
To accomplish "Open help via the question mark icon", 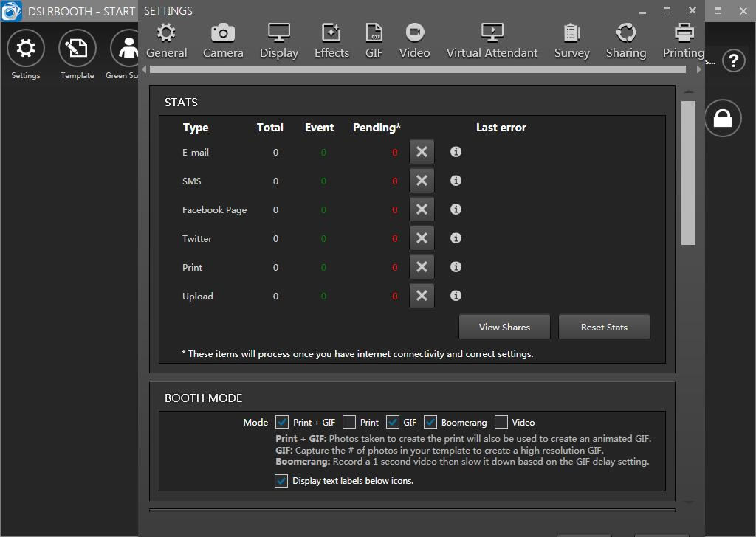I will (x=733, y=61).
